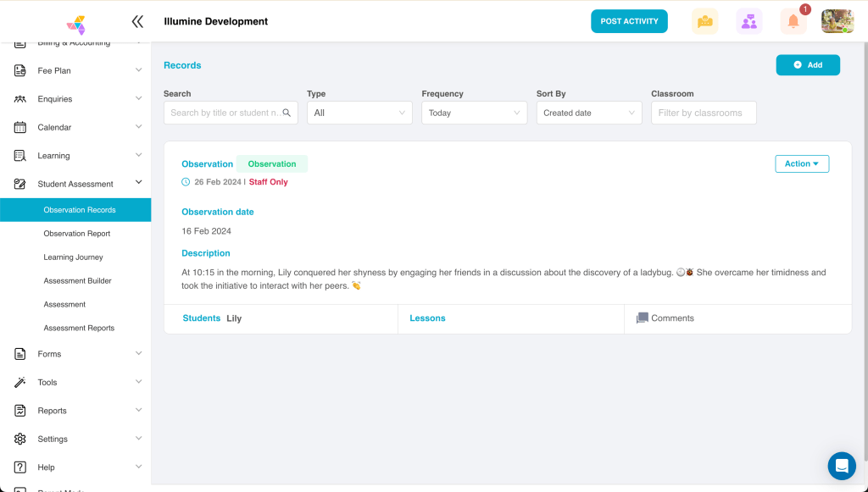Click the Filter by classrooms field
The height and width of the screenshot is (492, 868).
tap(704, 113)
